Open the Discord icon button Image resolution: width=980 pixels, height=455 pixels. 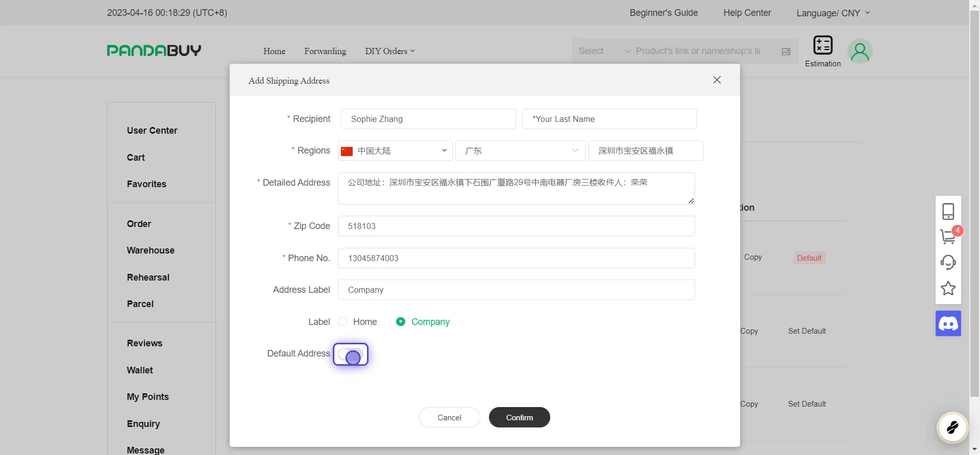(x=948, y=323)
